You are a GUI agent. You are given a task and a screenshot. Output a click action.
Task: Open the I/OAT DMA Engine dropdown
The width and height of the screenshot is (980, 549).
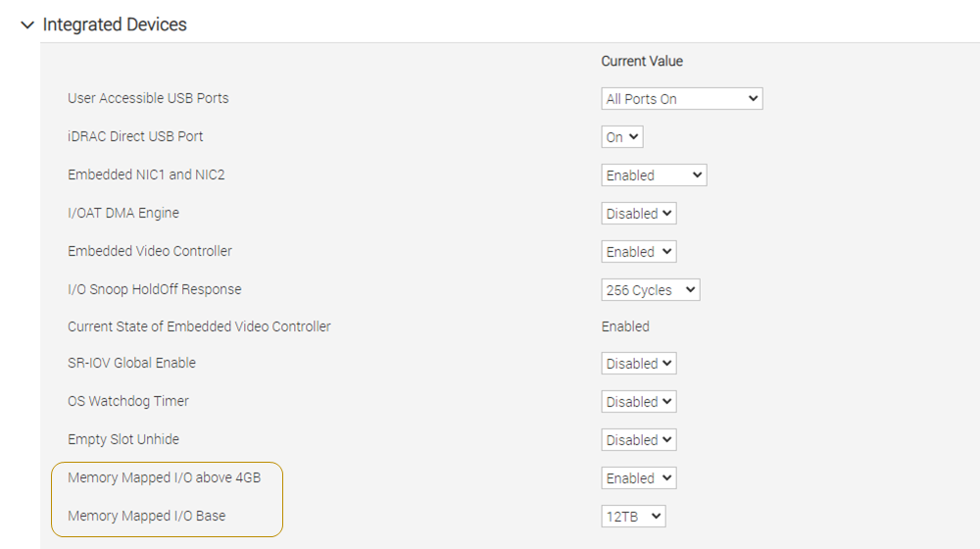point(639,214)
